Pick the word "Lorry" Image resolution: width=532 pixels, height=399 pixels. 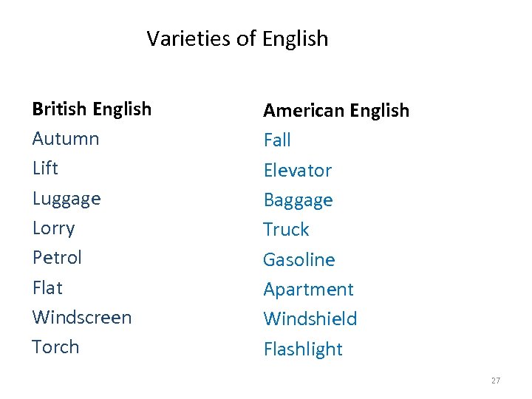click(53, 228)
